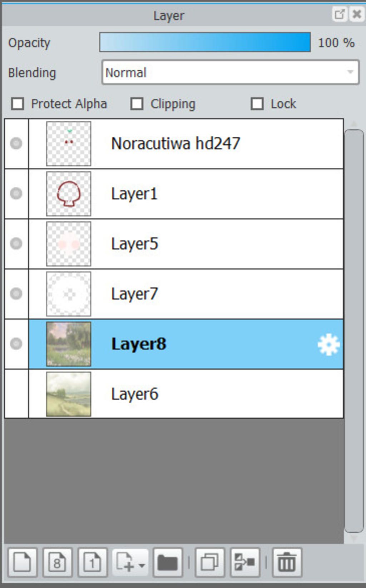The height and width of the screenshot is (588, 366).
Task: Tick the Lock checkbox
Action: pos(257,104)
